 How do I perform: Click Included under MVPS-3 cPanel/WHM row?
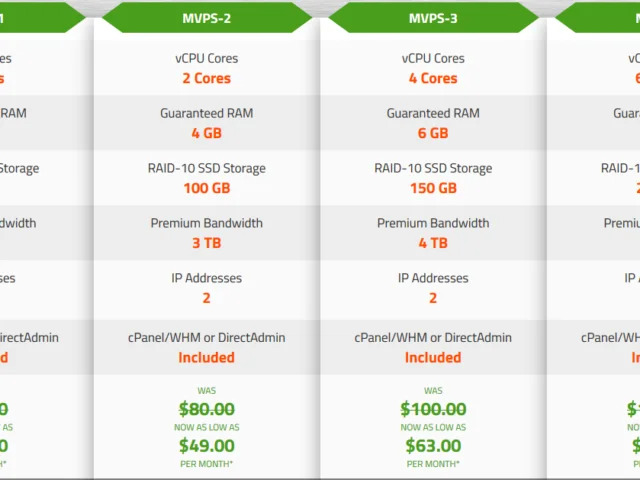pos(433,358)
